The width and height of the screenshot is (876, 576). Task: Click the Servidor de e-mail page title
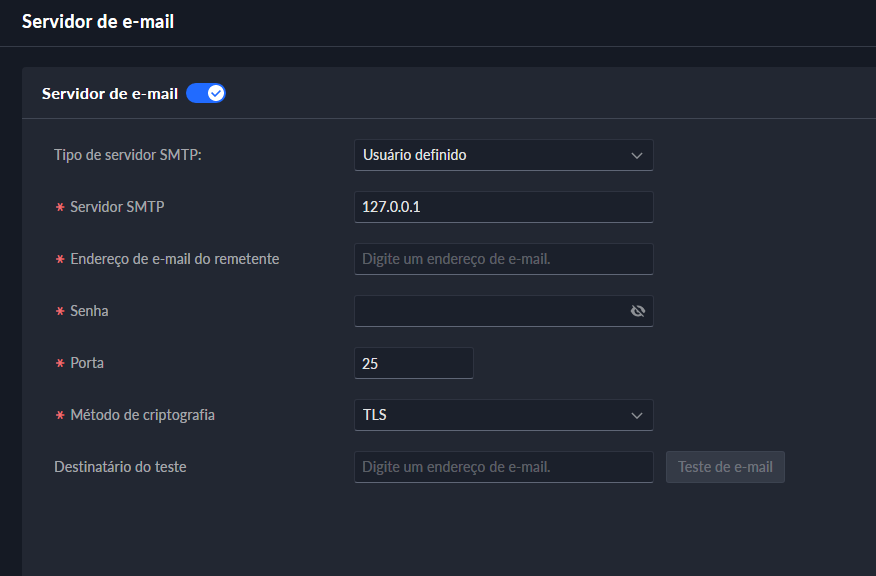(x=98, y=21)
